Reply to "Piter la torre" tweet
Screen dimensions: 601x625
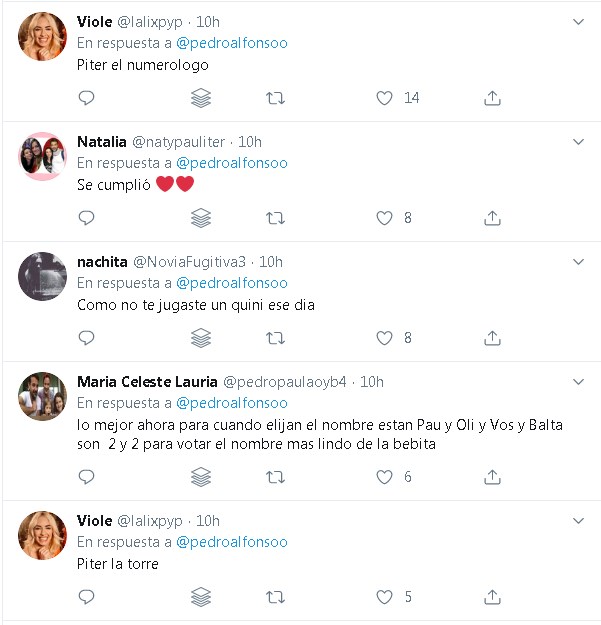click(87, 597)
